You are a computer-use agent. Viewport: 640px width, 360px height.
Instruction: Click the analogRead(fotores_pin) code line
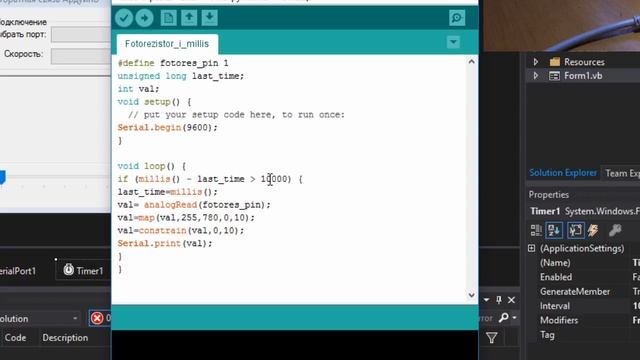[194, 205]
